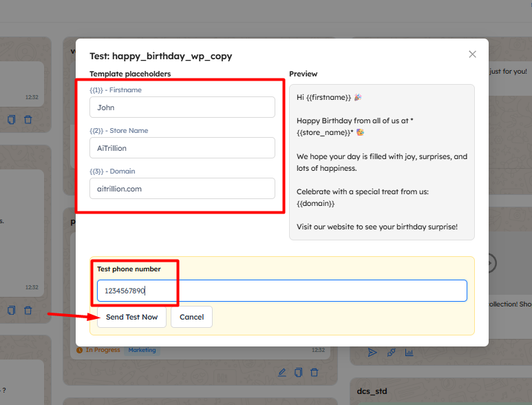Click the copy icon beside the pencil icon
Viewport: 532px width, 405px height.
click(298, 373)
